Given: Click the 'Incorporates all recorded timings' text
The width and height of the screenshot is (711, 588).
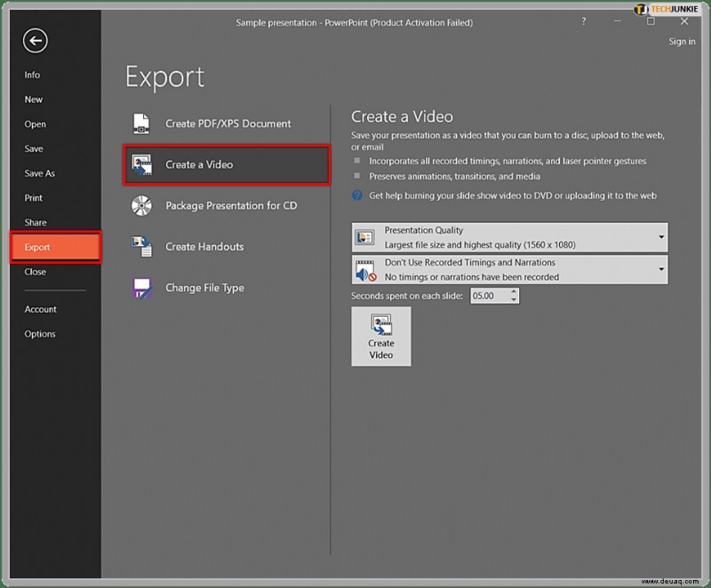Looking at the screenshot, I should [507, 161].
